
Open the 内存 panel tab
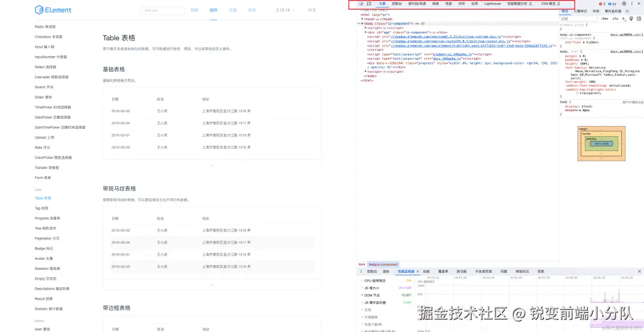462,4
